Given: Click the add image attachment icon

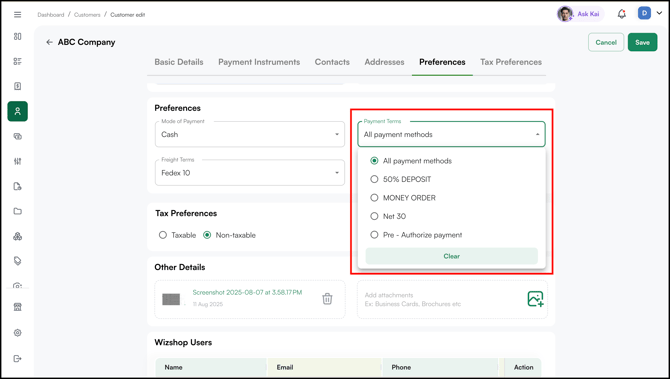Looking at the screenshot, I should coord(535,299).
